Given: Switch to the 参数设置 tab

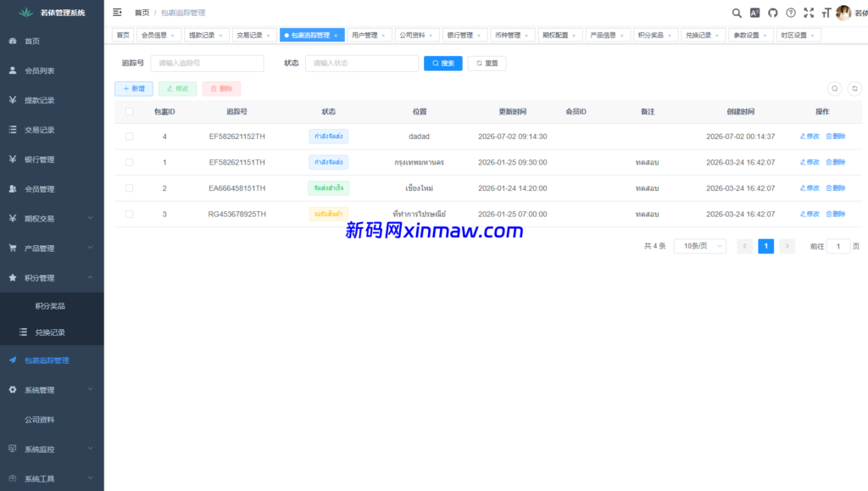Looking at the screenshot, I should (746, 35).
